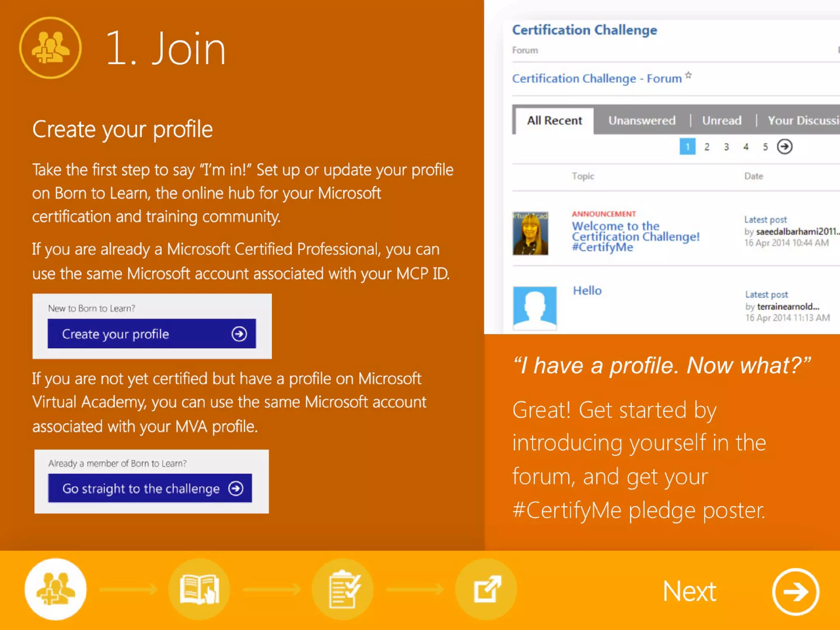Click 'I have a profile. Now what?' quote

click(x=662, y=365)
